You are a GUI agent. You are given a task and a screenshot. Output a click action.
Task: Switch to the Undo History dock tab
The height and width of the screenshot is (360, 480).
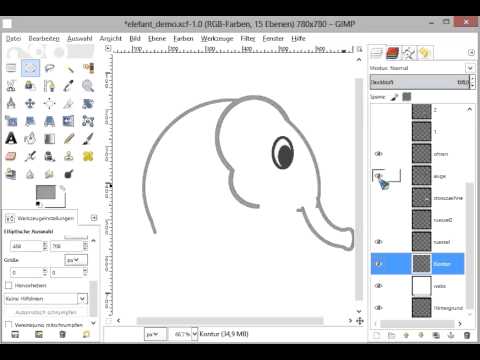coord(424,53)
